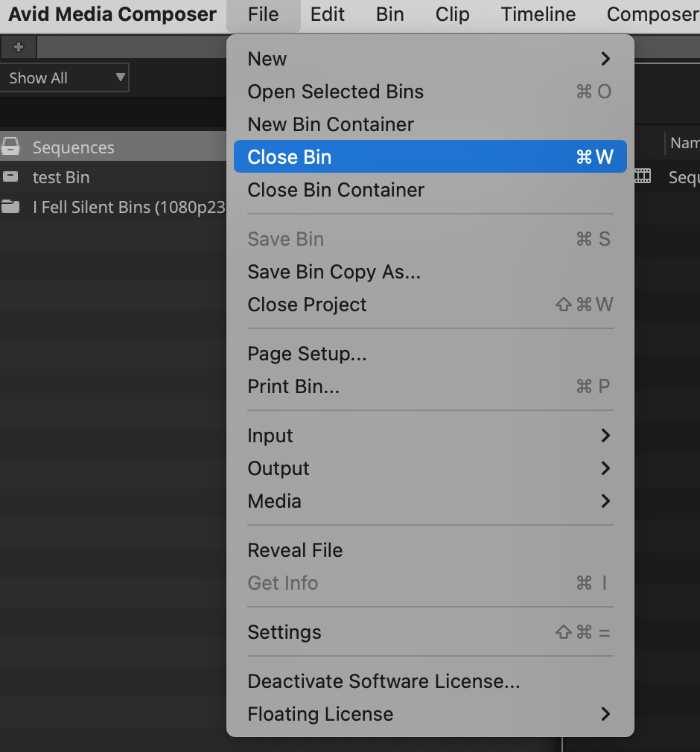This screenshot has height=752, width=700.
Task: Click the Sequ... item name in the bin
Action: pos(684,177)
